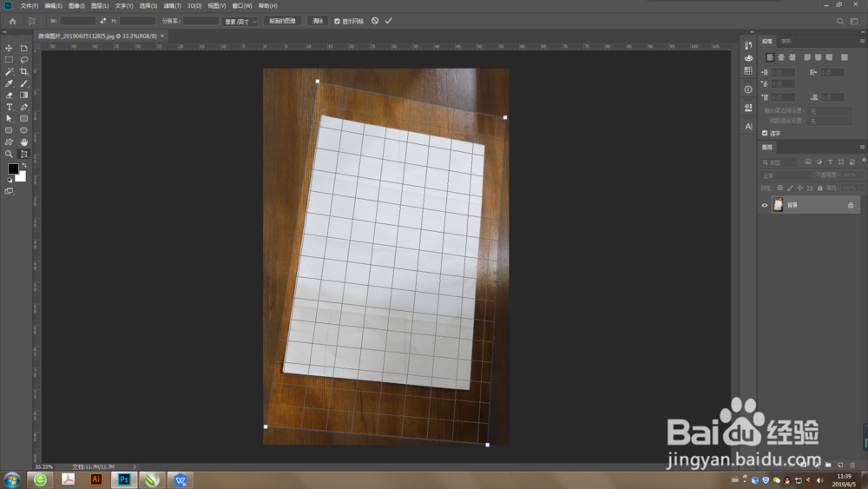The height and width of the screenshot is (489, 868).
Task: Select the Ellipse tool
Action: point(23,130)
